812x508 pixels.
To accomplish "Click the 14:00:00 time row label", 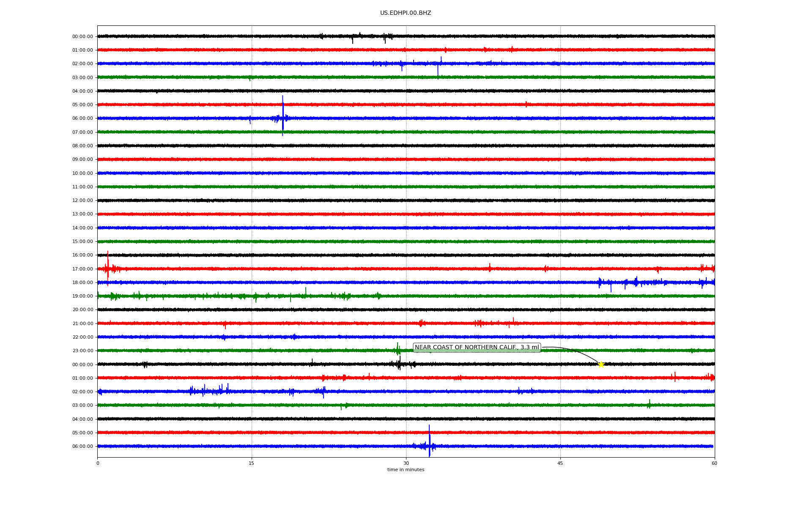I will tap(82, 228).
